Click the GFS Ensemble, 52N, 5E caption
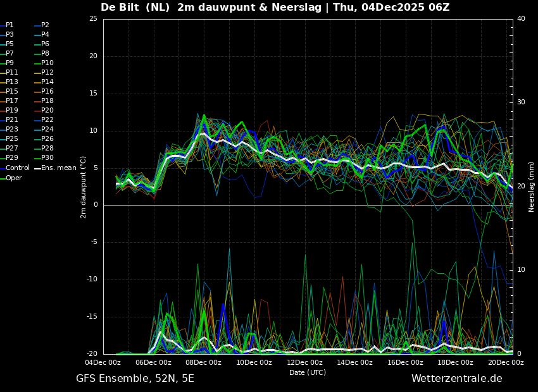The height and width of the screenshot is (392, 538). [135, 379]
